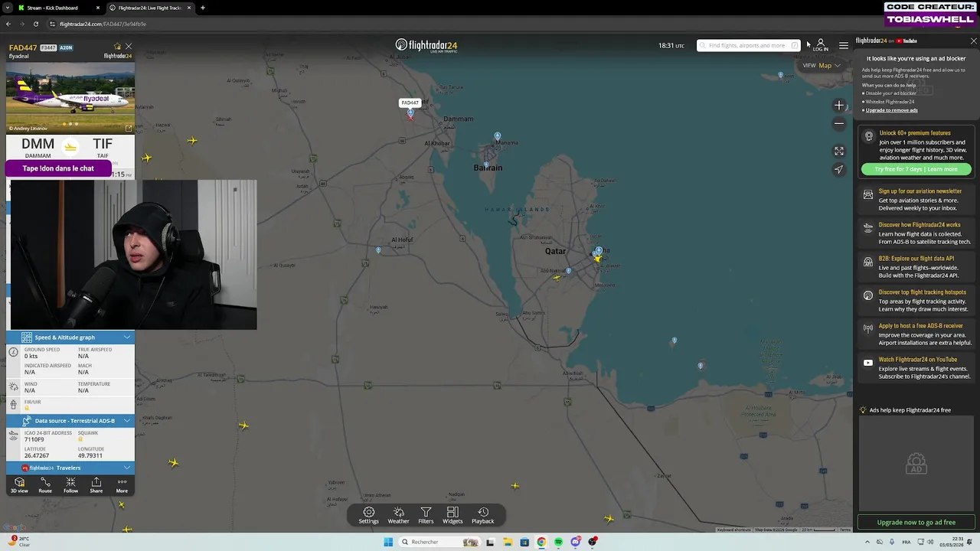Viewport: 980px width, 551px height.
Task: Click the taskbar weather 26°C widget
Action: pos(20,541)
